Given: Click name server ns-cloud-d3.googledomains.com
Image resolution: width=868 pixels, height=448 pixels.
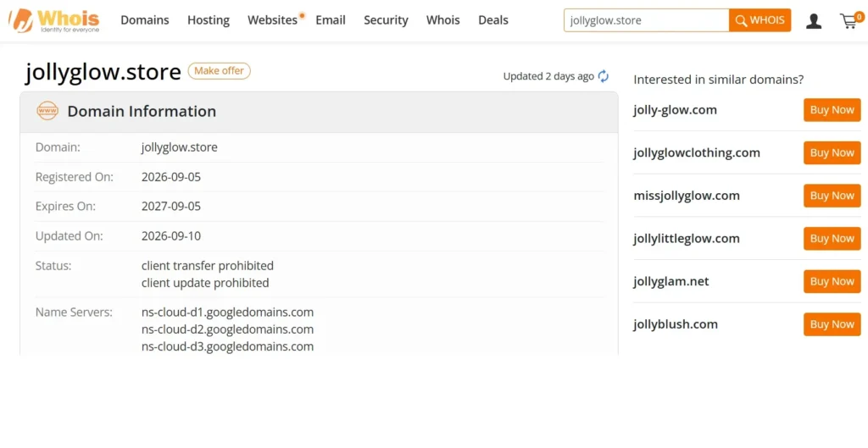Looking at the screenshot, I should [227, 346].
